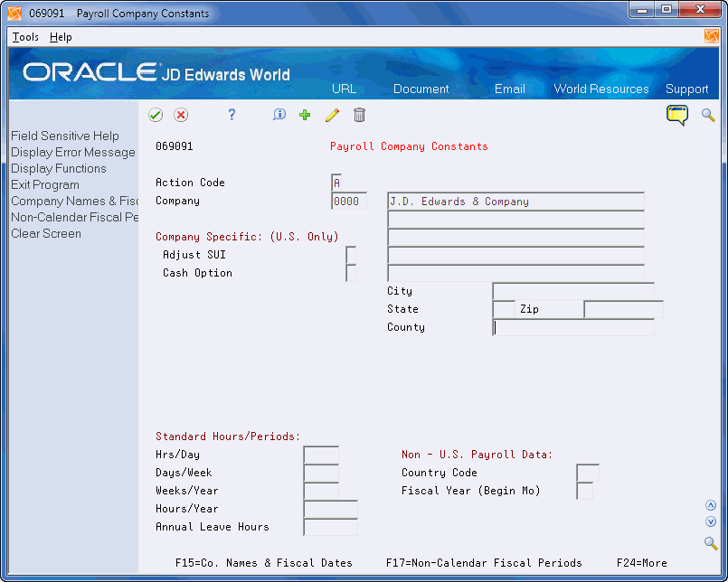728x582 pixels.
Task: Focus the Weeks/Year field
Action: click(x=321, y=491)
